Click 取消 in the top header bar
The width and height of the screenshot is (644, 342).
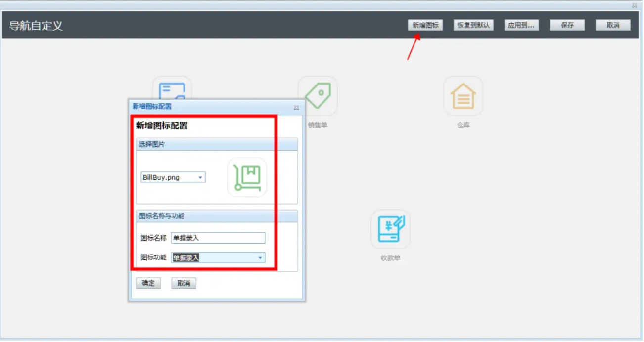coord(613,25)
